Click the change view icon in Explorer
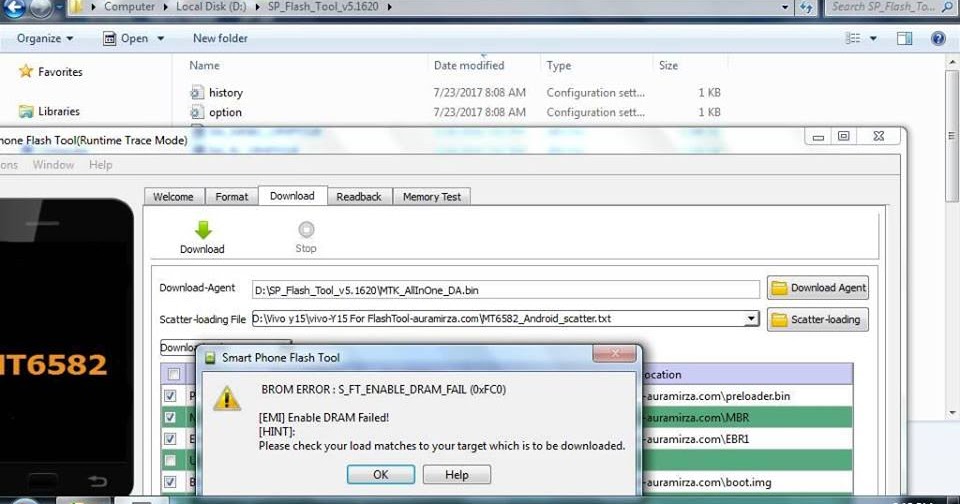The height and width of the screenshot is (504, 960). (x=852, y=39)
